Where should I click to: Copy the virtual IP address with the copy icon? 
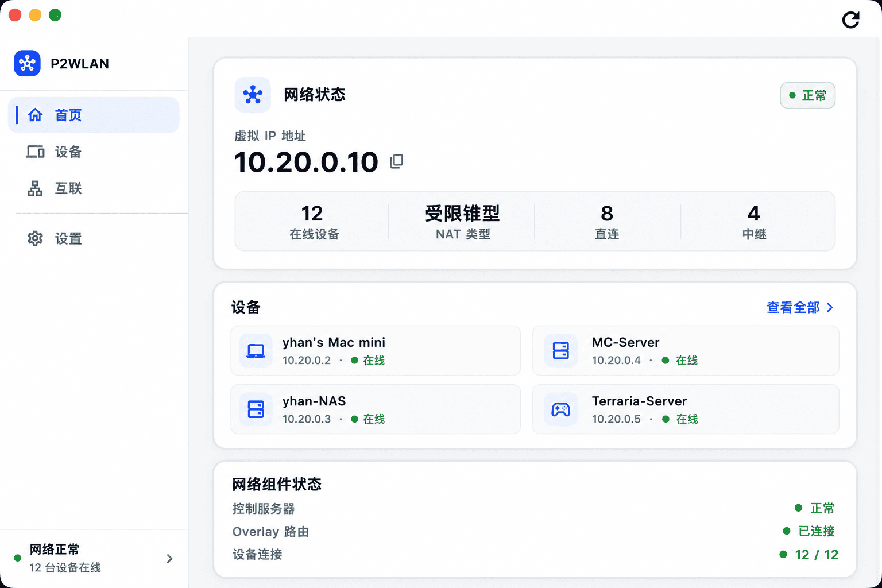pos(397,161)
